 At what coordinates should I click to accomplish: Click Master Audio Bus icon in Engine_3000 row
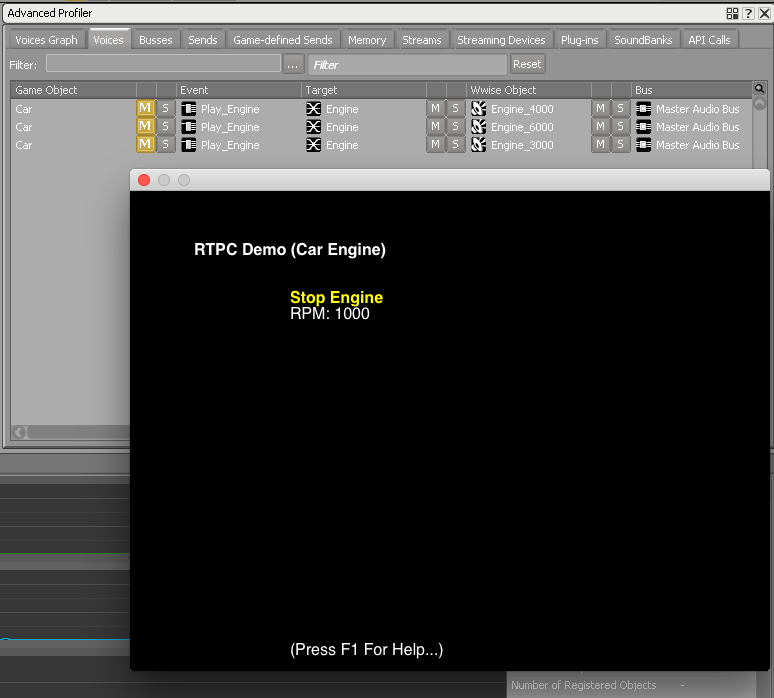[643, 145]
